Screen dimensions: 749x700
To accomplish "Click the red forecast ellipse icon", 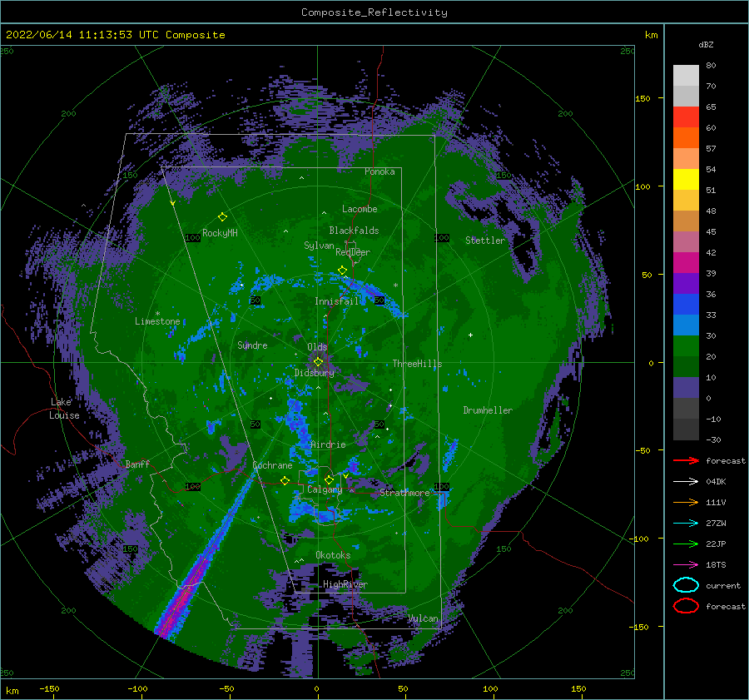I will click(x=686, y=606).
